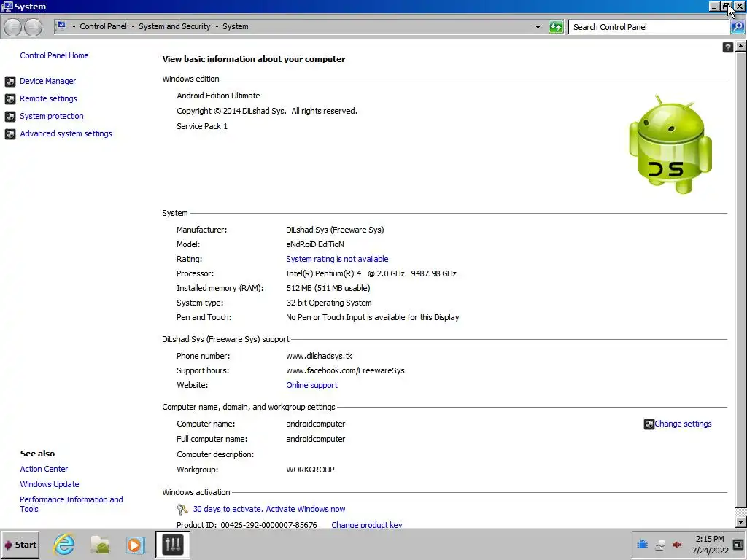Viewport: 747px width, 560px height.
Task: Click the Intel(R) Pentium(R) 4 processor value
Action: (x=371, y=274)
